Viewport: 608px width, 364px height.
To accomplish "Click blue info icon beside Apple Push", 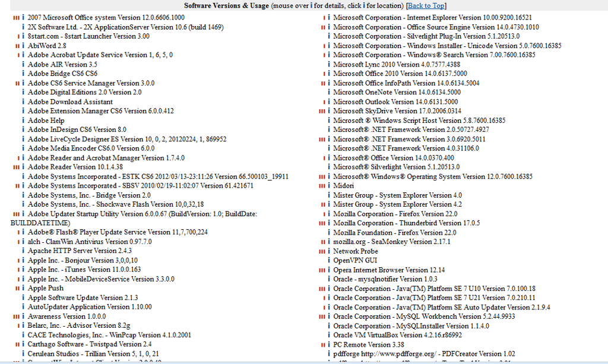I will pyautogui.click(x=23, y=288).
